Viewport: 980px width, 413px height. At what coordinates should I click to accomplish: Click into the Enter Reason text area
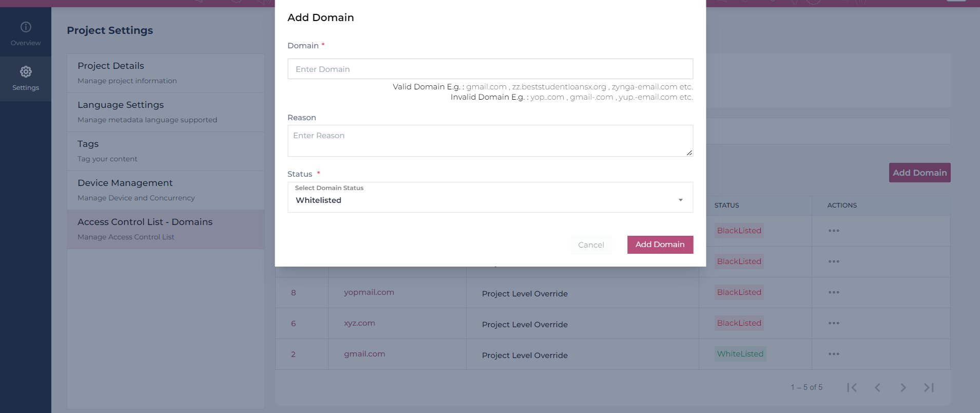pyautogui.click(x=490, y=141)
